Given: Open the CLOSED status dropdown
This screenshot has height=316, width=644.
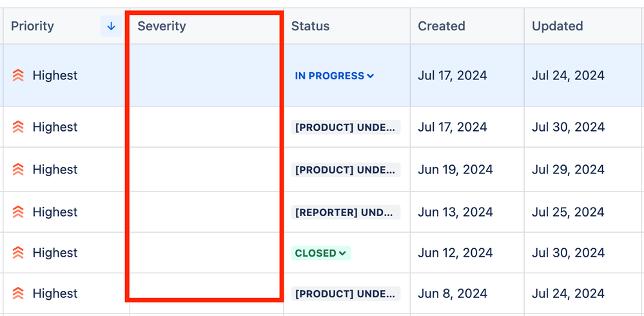Looking at the screenshot, I should (321, 253).
